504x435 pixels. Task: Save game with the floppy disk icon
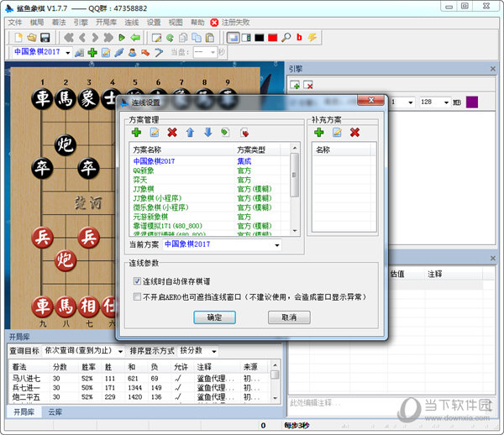45,38
